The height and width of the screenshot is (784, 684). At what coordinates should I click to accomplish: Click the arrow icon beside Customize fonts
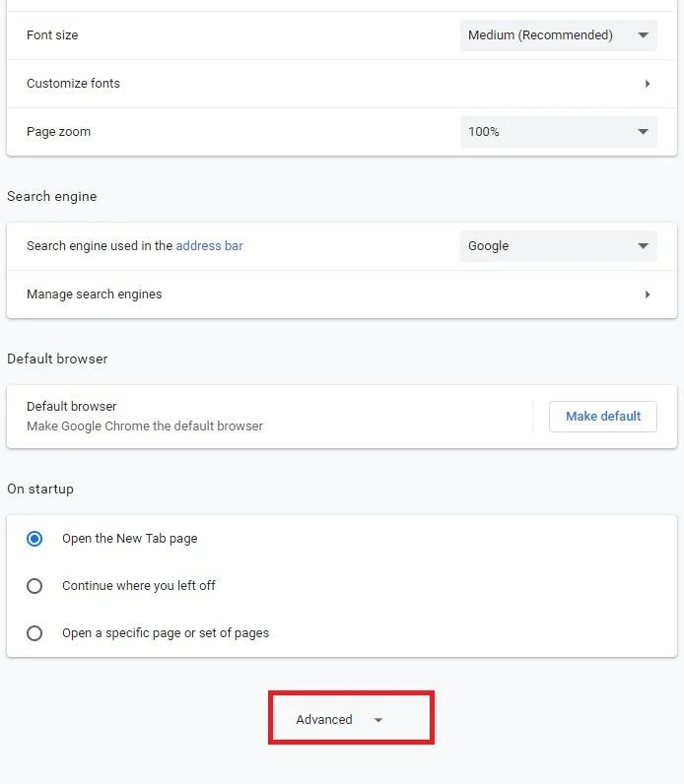(648, 84)
